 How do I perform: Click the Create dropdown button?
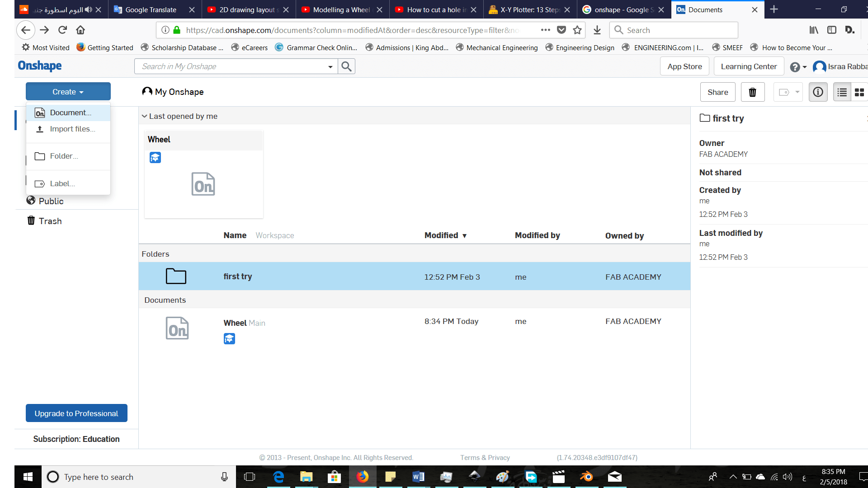pyautogui.click(x=68, y=92)
